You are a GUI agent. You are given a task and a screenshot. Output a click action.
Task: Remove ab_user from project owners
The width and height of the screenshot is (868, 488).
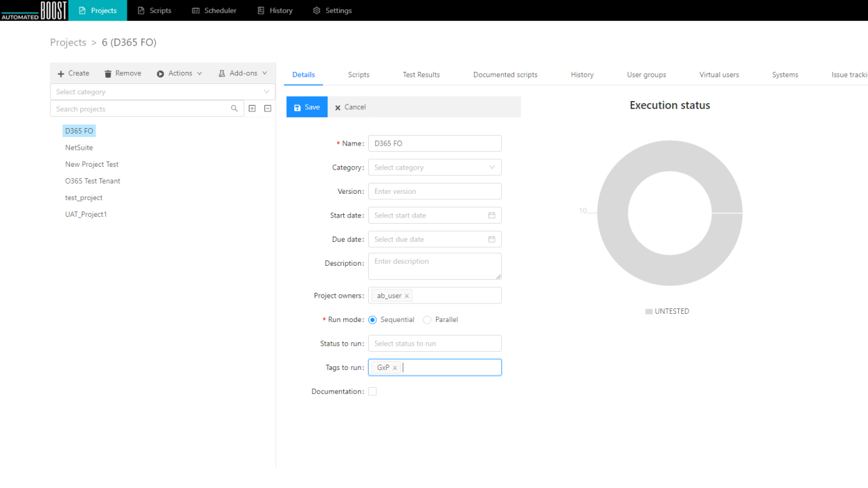coord(407,296)
